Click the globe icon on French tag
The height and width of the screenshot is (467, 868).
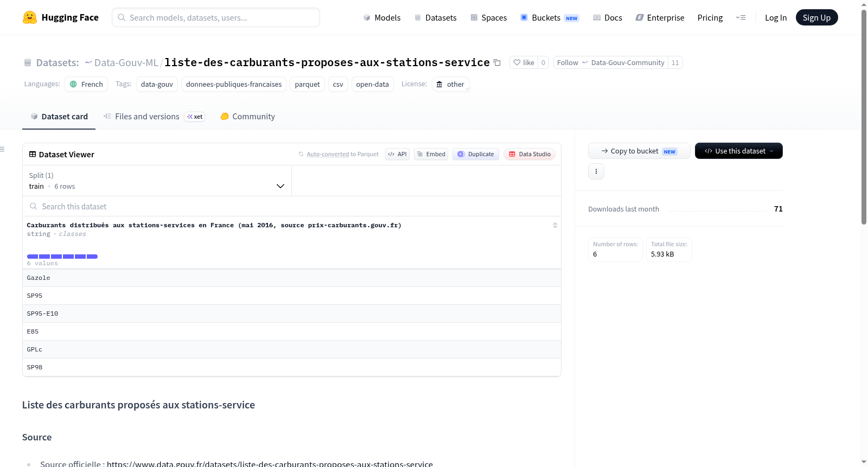73,84
